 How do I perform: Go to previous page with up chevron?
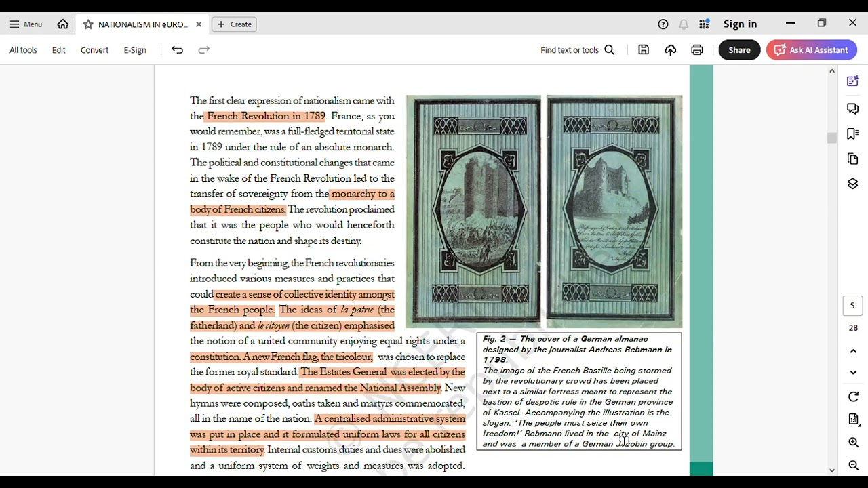click(x=853, y=351)
